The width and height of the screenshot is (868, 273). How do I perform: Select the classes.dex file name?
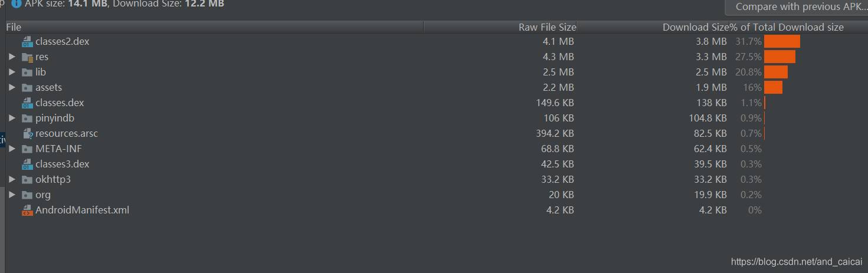pyautogui.click(x=60, y=103)
